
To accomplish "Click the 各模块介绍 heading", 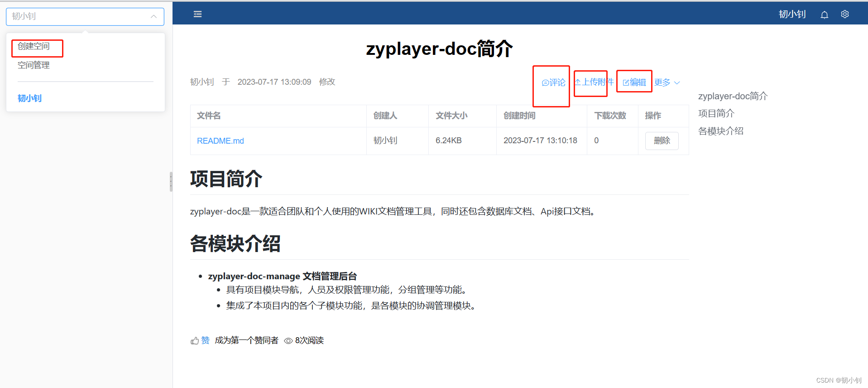I will pos(235,243).
